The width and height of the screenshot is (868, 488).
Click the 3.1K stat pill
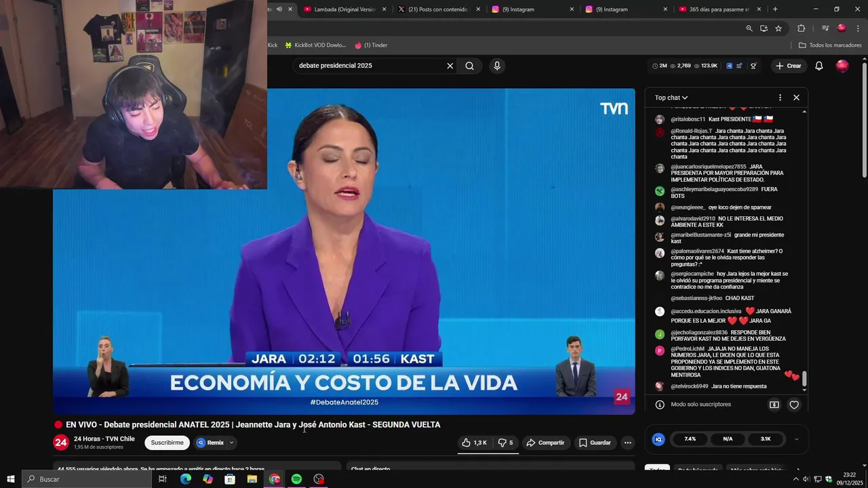point(766,439)
